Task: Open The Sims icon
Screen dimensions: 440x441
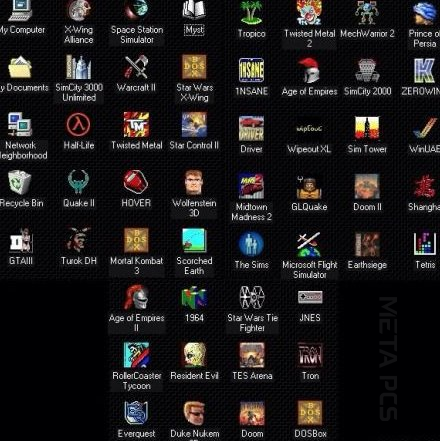Action: click(x=252, y=244)
